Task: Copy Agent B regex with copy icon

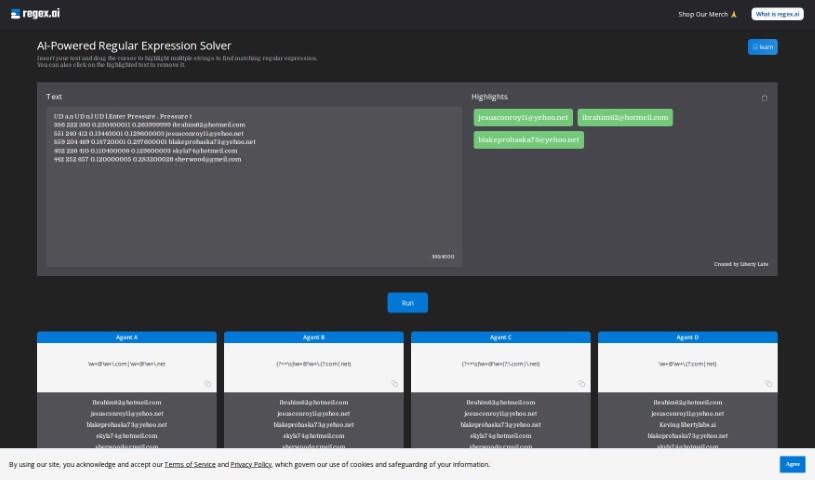Action: [x=395, y=384]
